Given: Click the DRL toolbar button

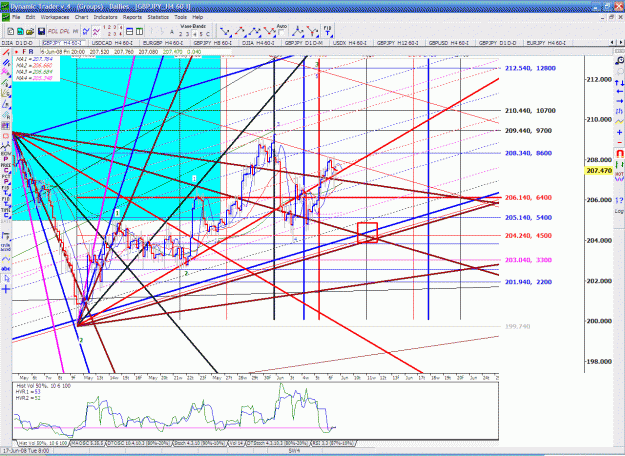Looking at the screenshot, I should tap(65, 31).
